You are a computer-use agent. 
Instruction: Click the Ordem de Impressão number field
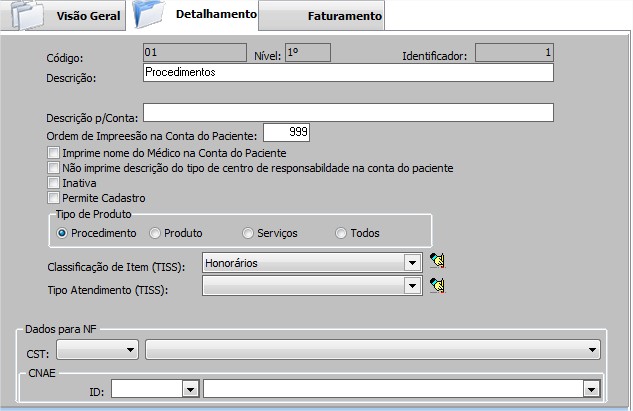click(286, 132)
